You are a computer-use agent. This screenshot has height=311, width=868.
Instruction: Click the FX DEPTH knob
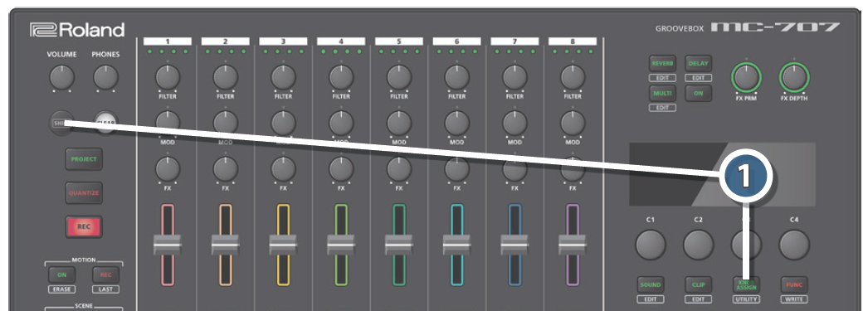[794, 77]
